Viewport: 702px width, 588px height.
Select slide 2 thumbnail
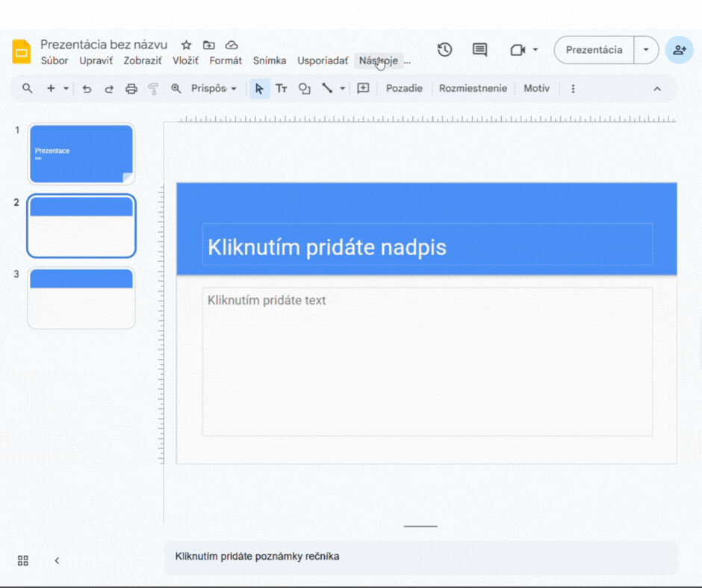81,226
